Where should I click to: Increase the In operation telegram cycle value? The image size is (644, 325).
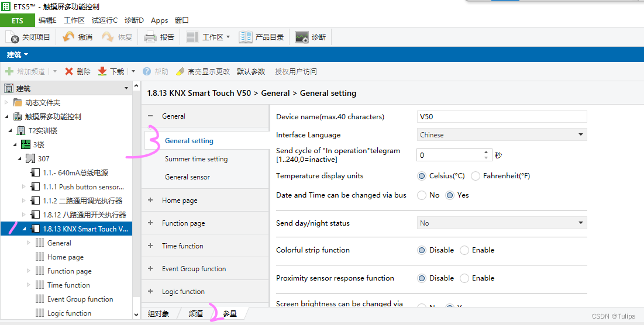pyautogui.click(x=486, y=152)
